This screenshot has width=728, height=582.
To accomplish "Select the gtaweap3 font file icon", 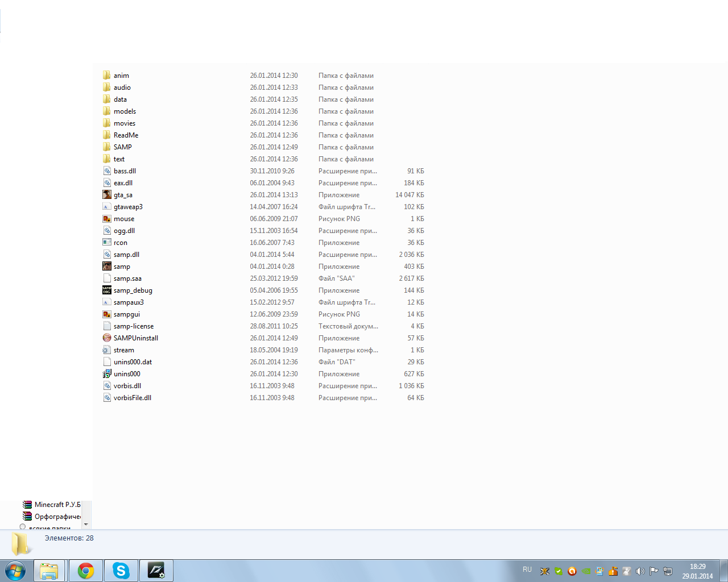I will (x=107, y=207).
